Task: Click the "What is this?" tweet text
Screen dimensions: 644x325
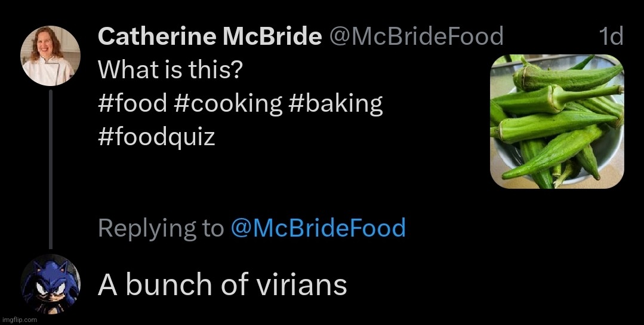Action: pos(170,70)
